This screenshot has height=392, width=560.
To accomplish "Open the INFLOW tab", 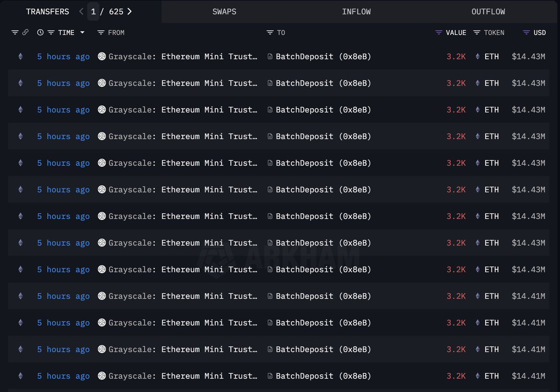I will point(356,11).
